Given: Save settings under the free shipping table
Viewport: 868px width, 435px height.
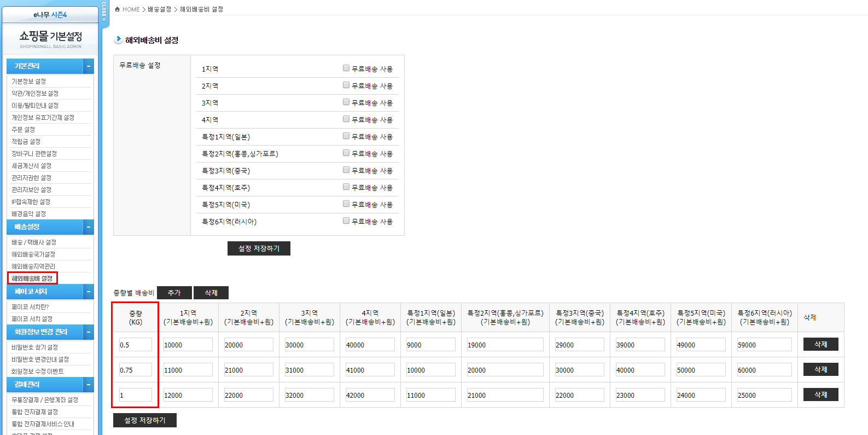Looking at the screenshot, I should [x=259, y=248].
